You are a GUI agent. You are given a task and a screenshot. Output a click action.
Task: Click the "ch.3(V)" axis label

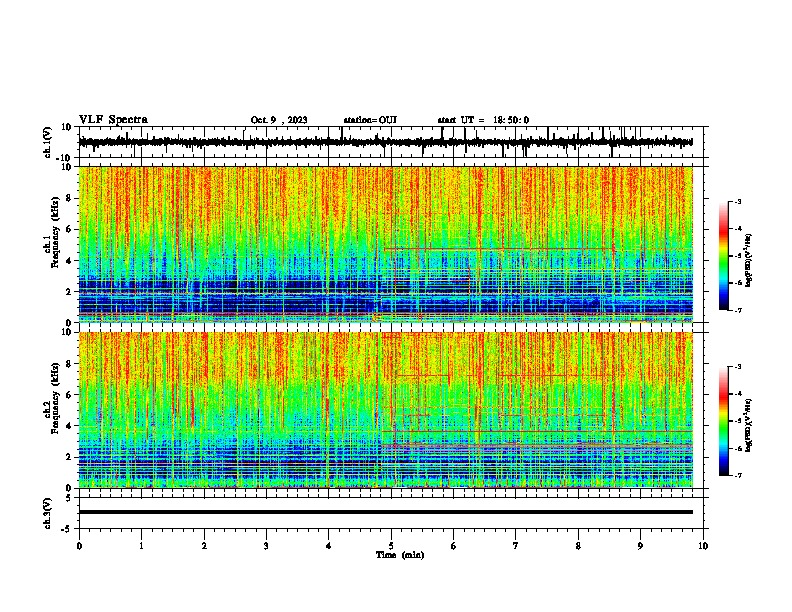[48, 513]
